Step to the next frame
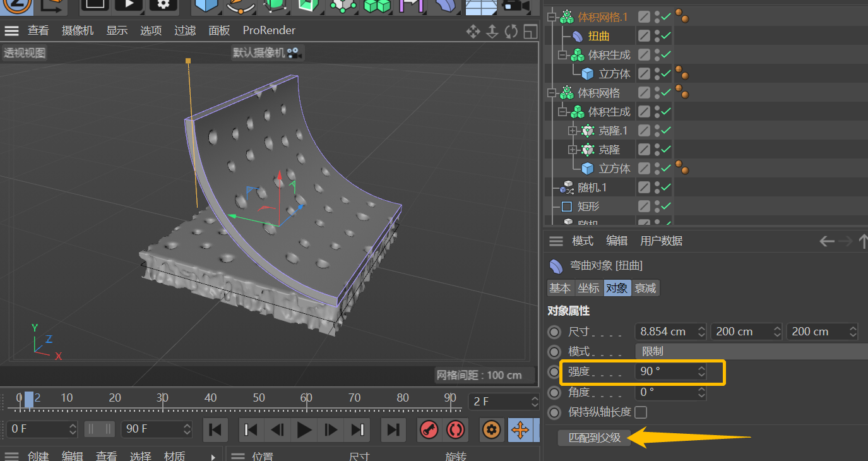 (331, 430)
